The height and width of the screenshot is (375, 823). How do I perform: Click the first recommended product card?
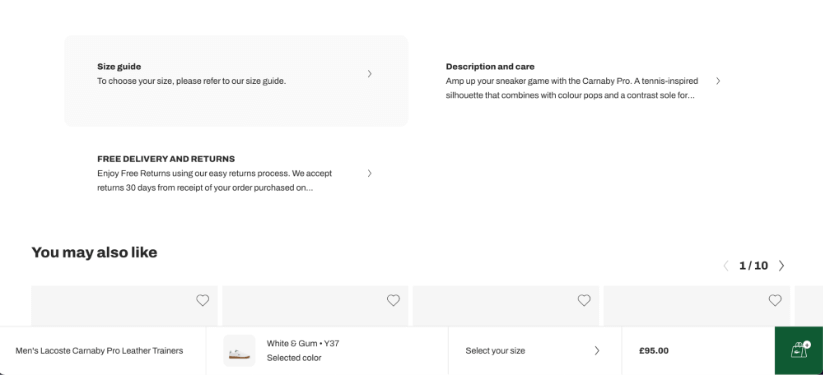(124, 306)
